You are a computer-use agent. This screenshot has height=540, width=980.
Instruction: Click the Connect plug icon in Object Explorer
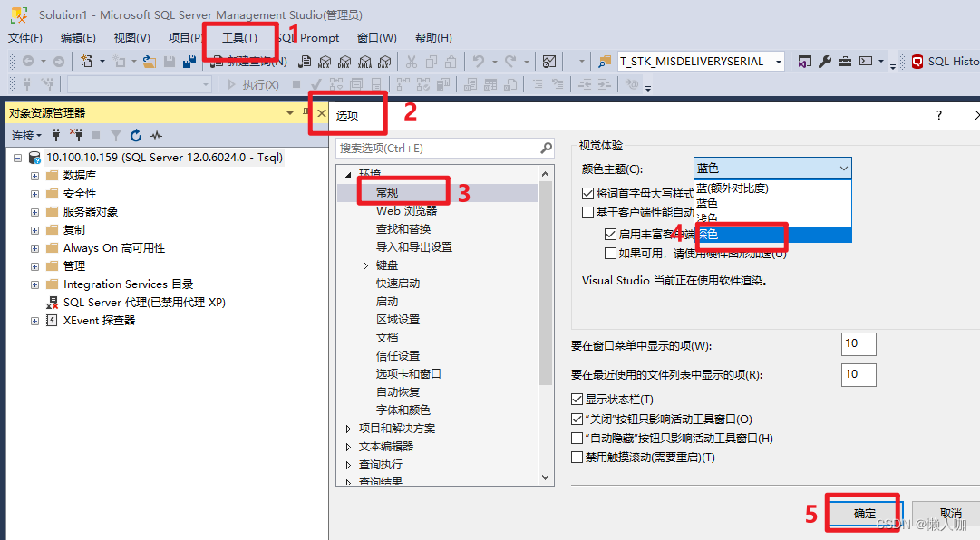click(55, 135)
